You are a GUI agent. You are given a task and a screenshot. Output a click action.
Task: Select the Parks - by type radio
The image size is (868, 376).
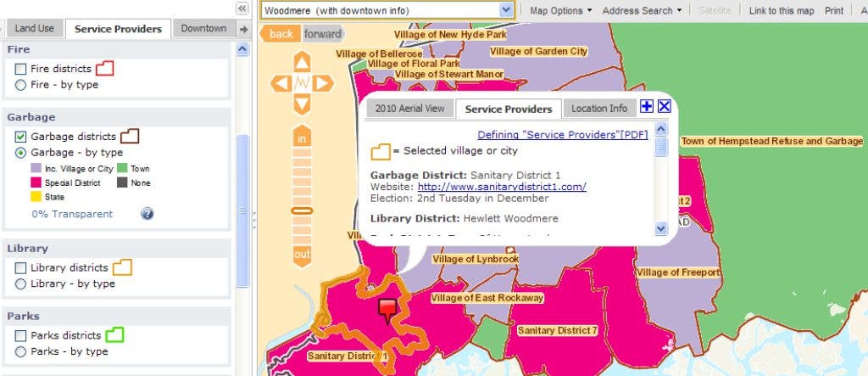click(x=20, y=351)
